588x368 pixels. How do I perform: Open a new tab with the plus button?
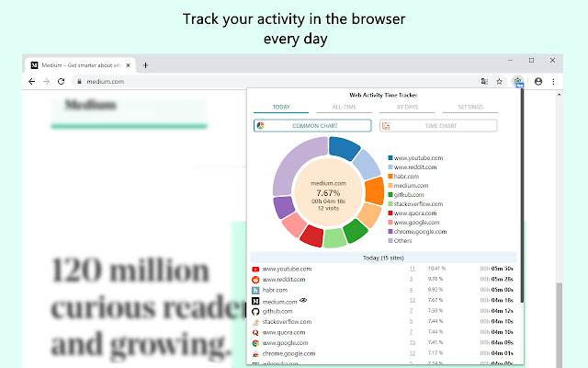coord(145,65)
